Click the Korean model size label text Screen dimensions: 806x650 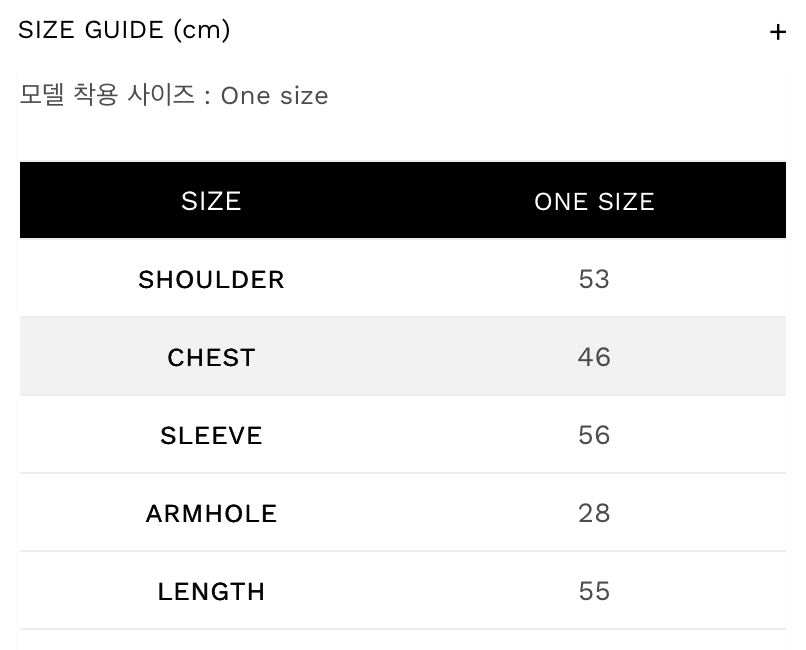[107, 96]
